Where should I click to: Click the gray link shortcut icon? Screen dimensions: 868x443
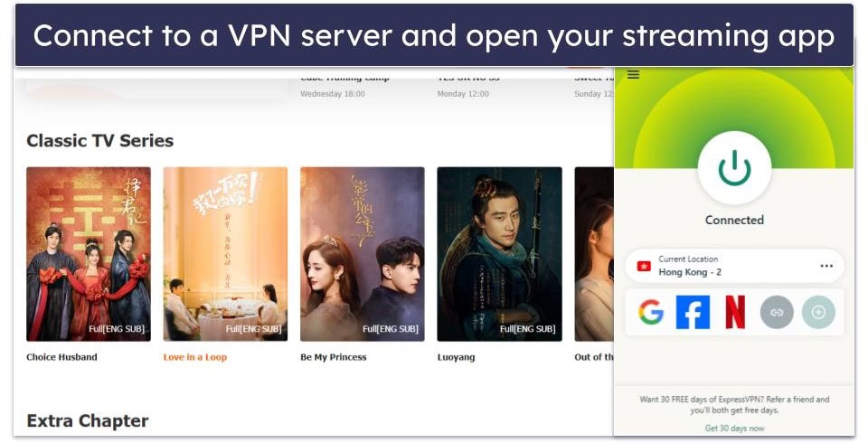click(x=777, y=313)
